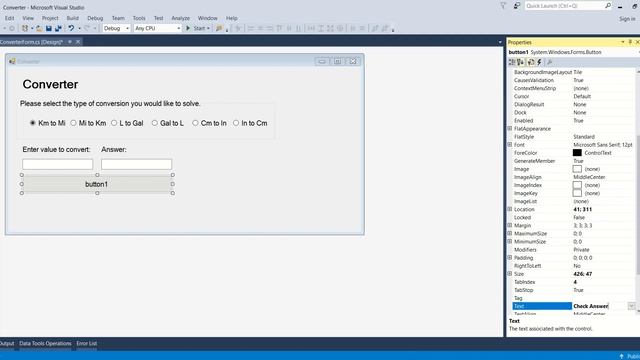Expand the Margin property
The height and width of the screenshot is (360, 640).
[x=510, y=225]
